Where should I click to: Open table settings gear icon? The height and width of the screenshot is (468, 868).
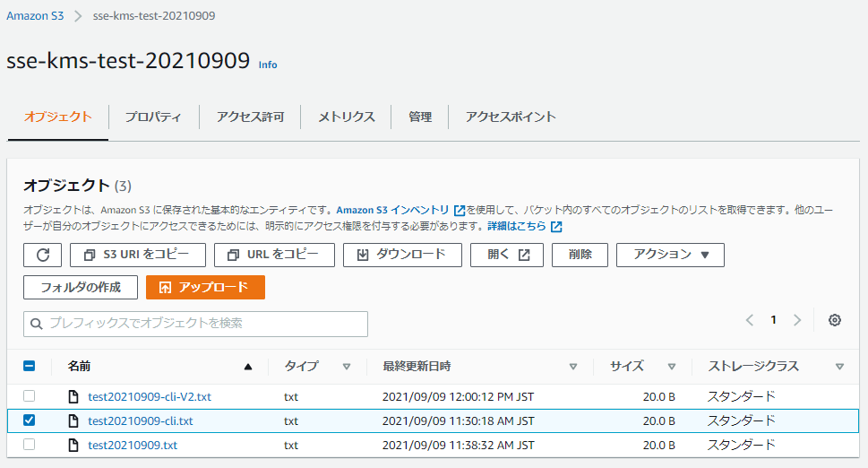pyautogui.click(x=835, y=320)
